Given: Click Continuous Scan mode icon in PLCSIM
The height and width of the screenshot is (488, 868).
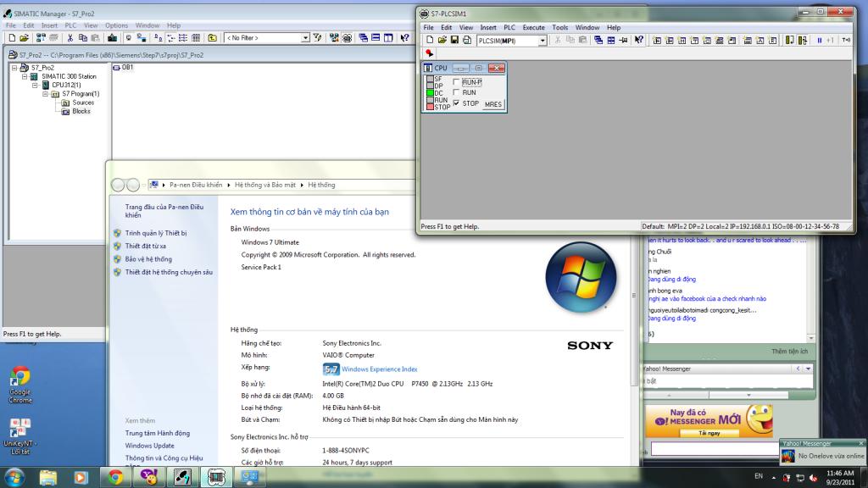Looking at the screenshot, I should 802,40.
